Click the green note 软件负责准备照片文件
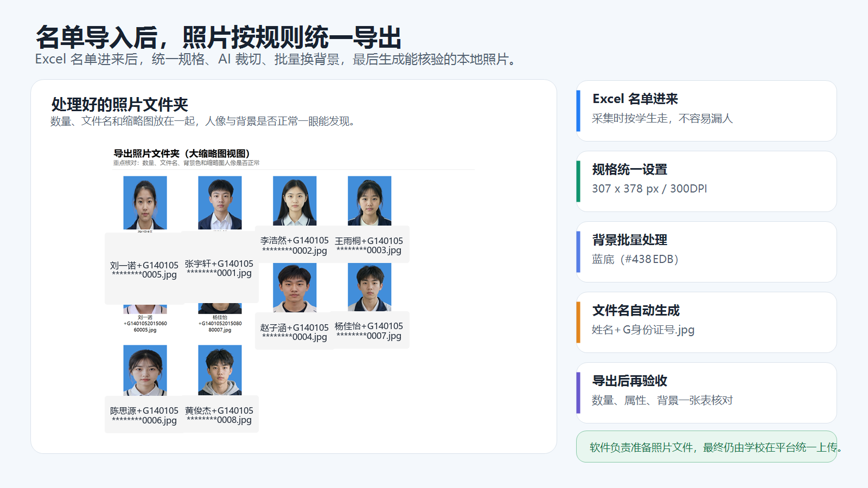This screenshot has height=488, width=868. pos(706,447)
